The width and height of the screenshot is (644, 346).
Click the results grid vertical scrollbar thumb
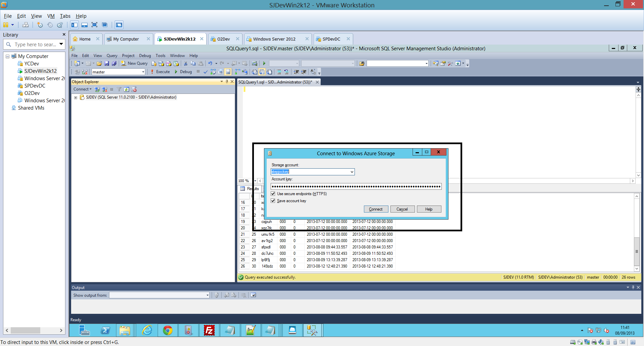[637, 251]
